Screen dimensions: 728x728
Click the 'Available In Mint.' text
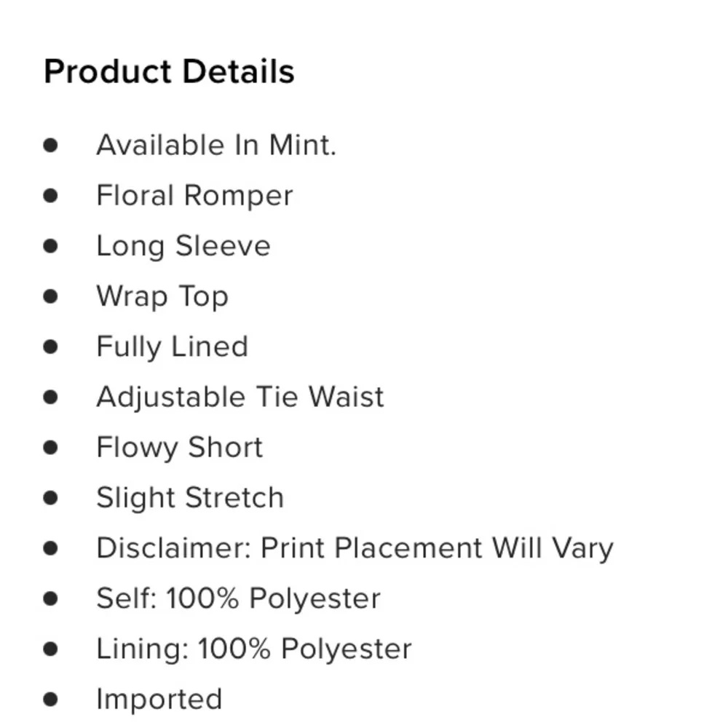click(x=216, y=145)
